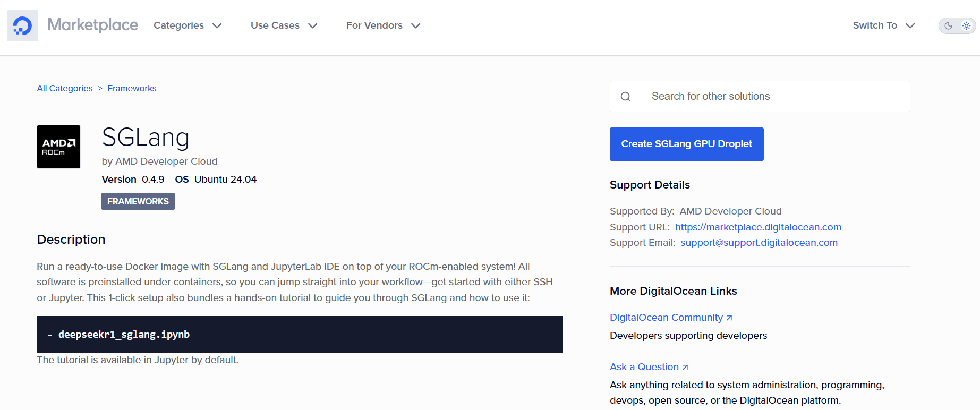
Task: Click the search magnifier icon
Action: click(x=626, y=97)
